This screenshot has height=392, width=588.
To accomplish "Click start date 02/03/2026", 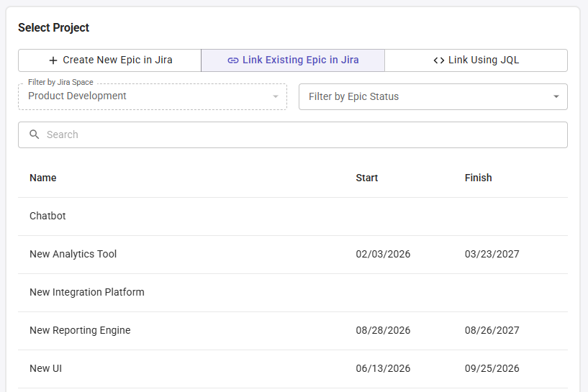I will pyautogui.click(x=383, y=254).
